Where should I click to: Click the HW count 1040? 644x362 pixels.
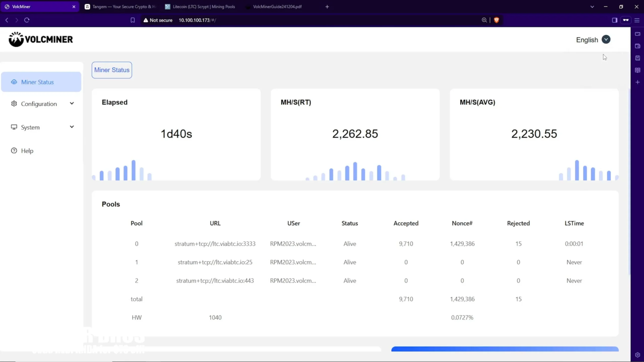pos(215,318)
